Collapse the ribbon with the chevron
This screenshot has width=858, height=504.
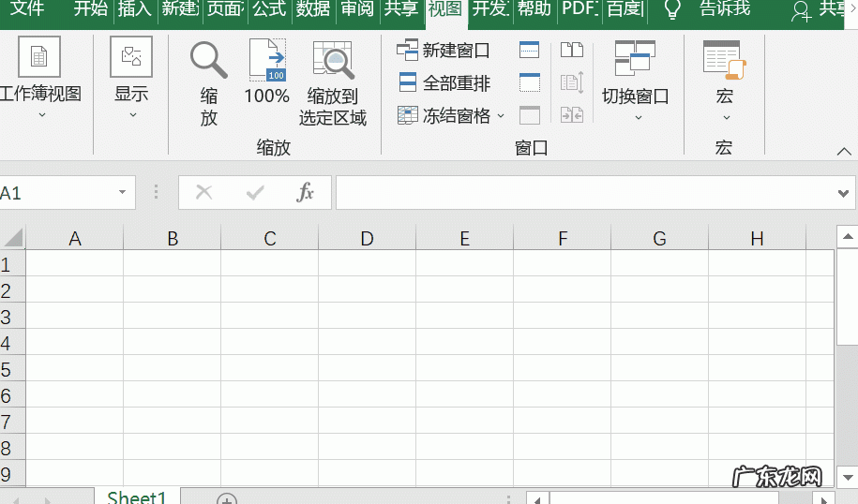click(844, 151)
